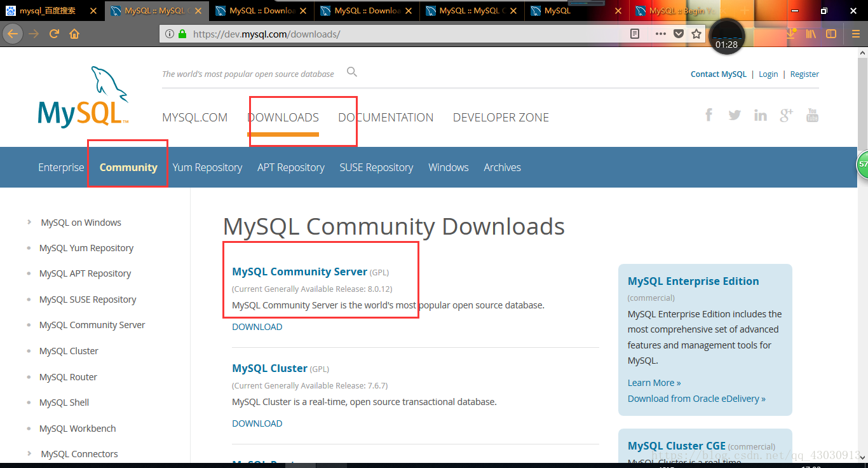Open MySQL LinkedIn icon
This screenshot has height=468, width=868.
pos(761,115)
